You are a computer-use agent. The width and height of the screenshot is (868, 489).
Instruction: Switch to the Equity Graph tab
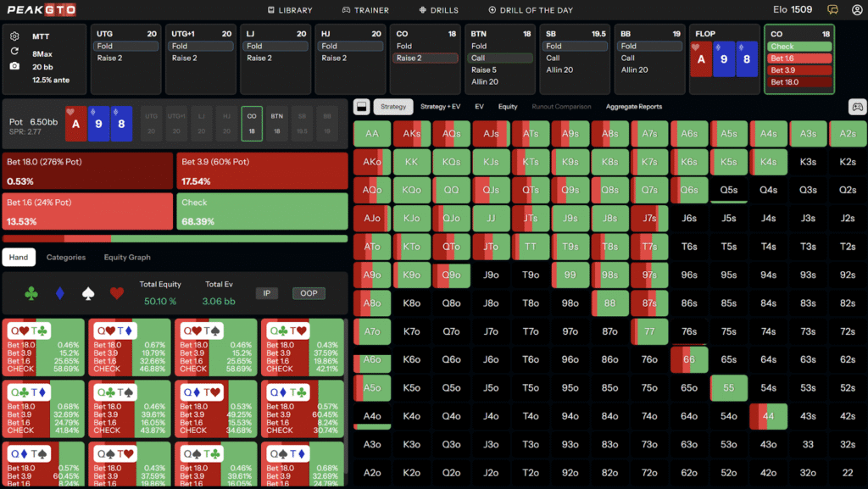click(x=127, y=258)
